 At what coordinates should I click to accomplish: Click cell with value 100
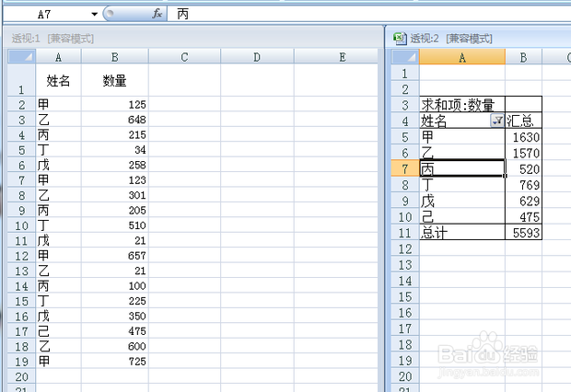(115, 286)
